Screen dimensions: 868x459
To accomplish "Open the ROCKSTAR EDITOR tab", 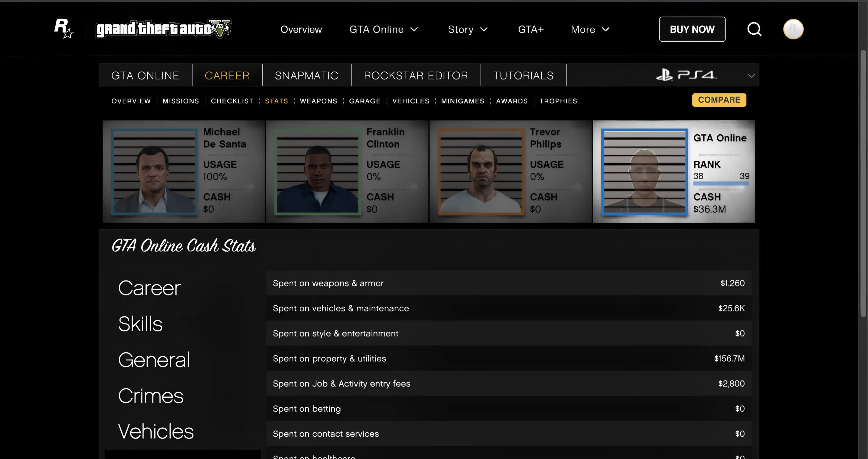I will (x=416, y=75).
